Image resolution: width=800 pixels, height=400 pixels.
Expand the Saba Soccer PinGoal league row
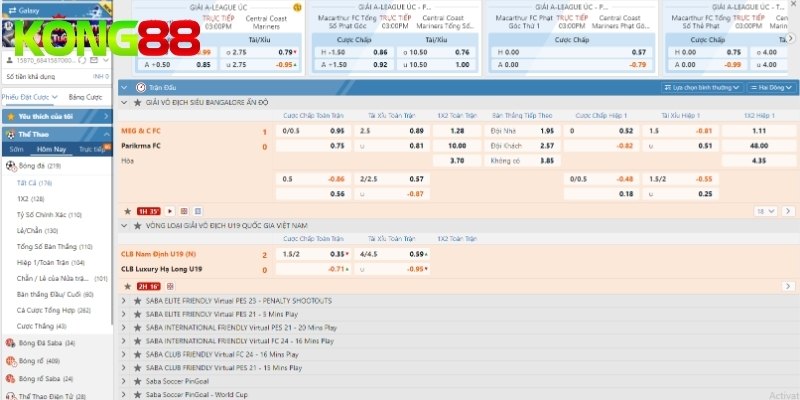[x=125, y=380]
